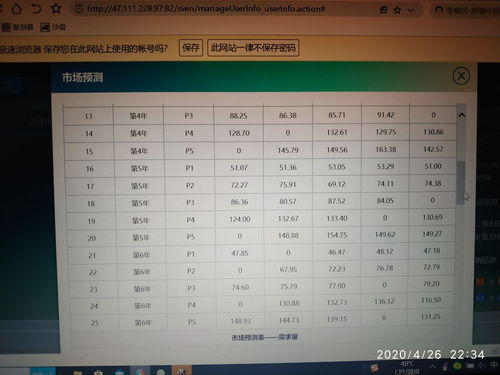Click the P2 cell in row 17

[190, 185]
